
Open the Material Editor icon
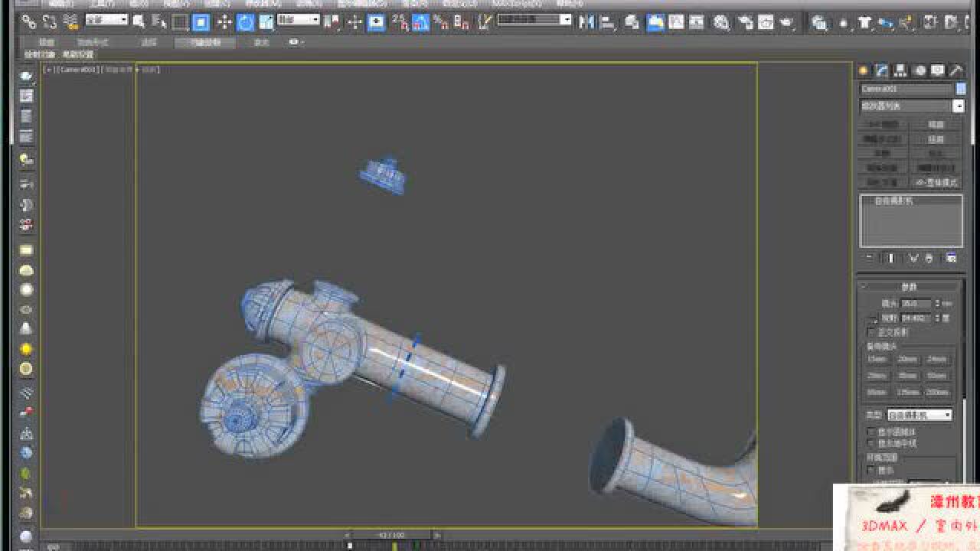721,22
